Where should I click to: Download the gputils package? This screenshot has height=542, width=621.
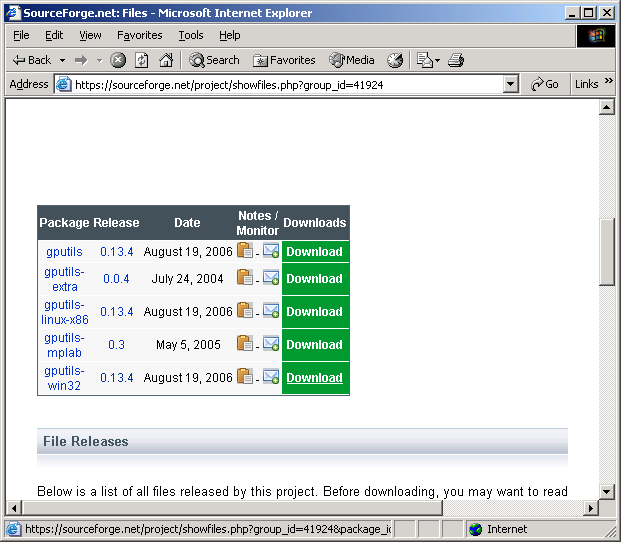coord(314,252)
